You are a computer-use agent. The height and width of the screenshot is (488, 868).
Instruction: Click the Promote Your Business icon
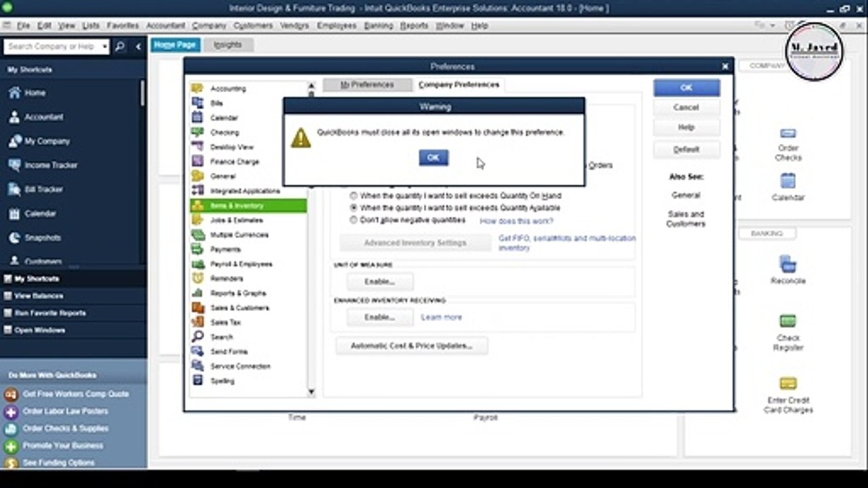[11, 446]
